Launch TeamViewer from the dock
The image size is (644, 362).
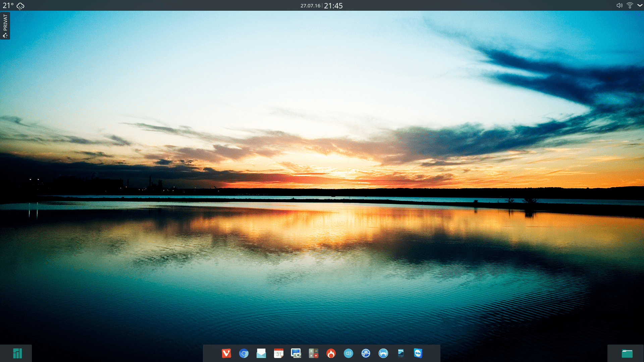pyautogui.click(x=418, y=353)
